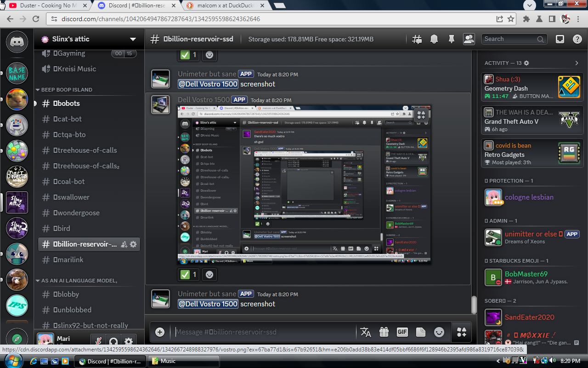Open the emoji picker in message bar
588x368 pixels.
click(x=439, y=332)
